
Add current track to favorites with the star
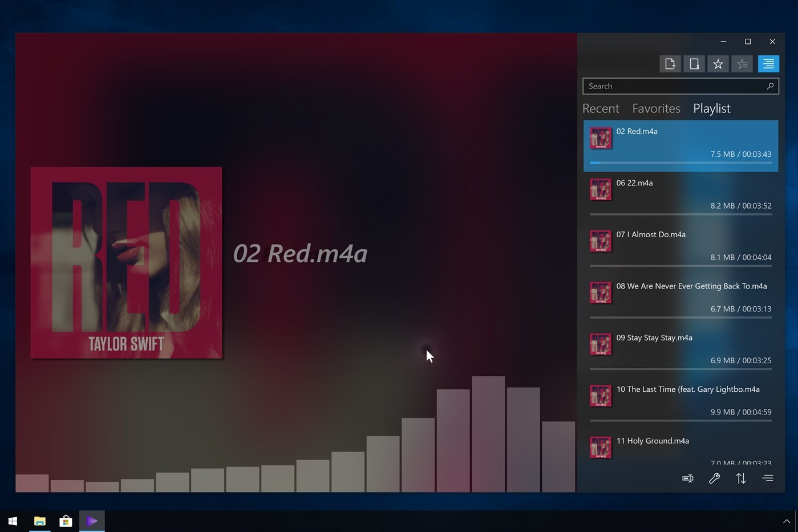click(718, 64)
